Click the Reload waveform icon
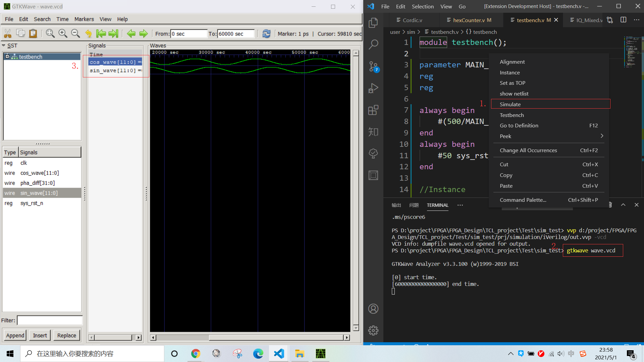The height and width of the screenshot is (362, 644). (266, 34)
